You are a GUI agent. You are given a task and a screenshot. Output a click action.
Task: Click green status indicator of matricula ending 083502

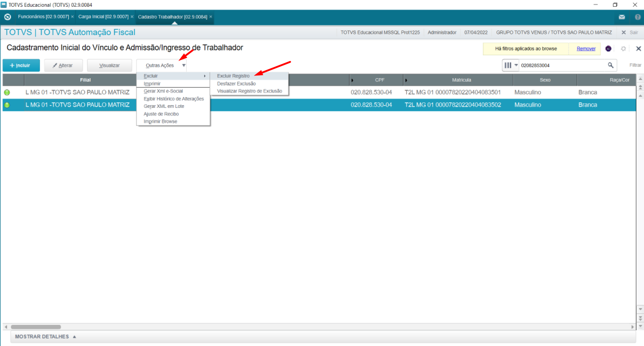tap(7, 105)
